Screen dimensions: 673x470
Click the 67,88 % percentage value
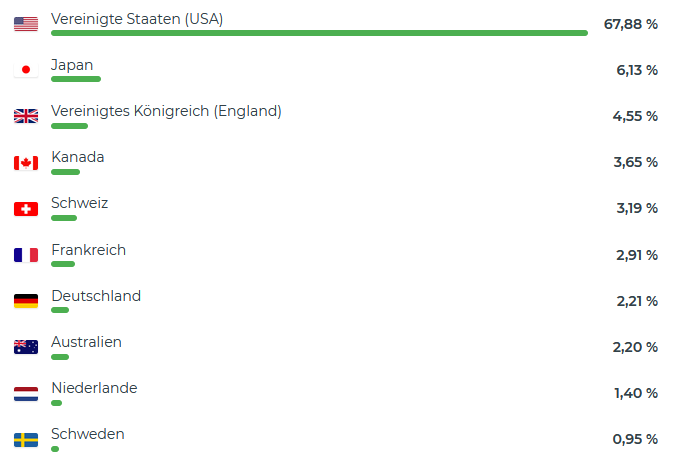631,24
